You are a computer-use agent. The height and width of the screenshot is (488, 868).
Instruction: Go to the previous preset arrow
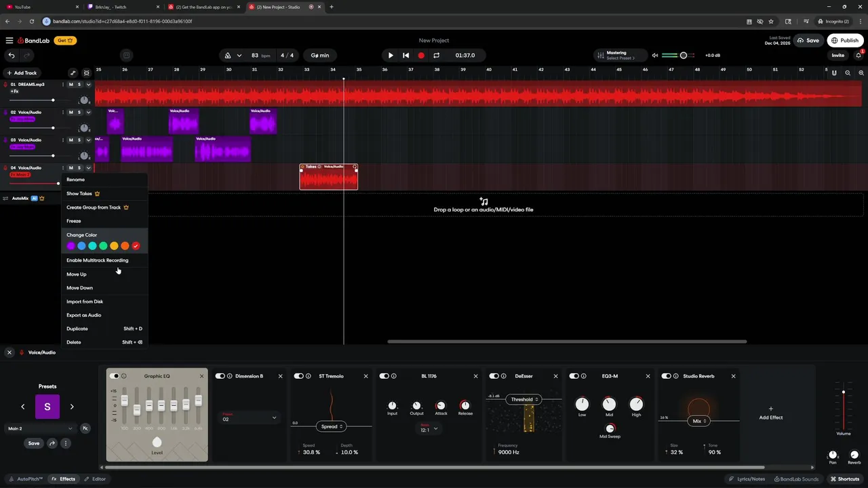(23, 407)
